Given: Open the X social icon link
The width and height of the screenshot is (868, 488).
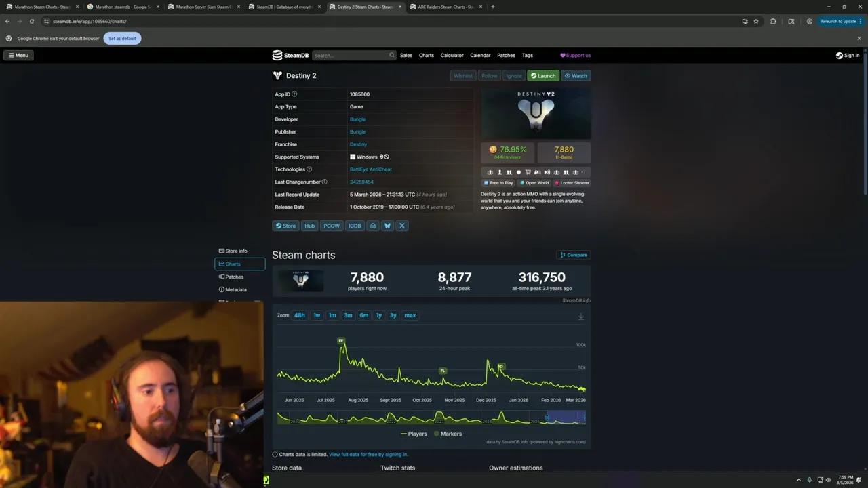Looking at the screenshot, I should tap(402, 226).
